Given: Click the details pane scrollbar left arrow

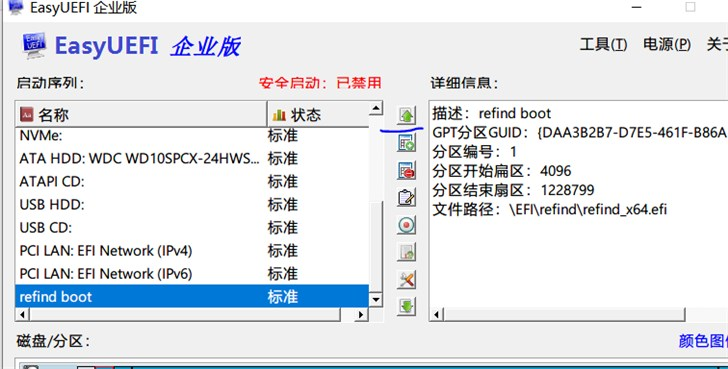Looking at the screenshot, I should (436, 315).
